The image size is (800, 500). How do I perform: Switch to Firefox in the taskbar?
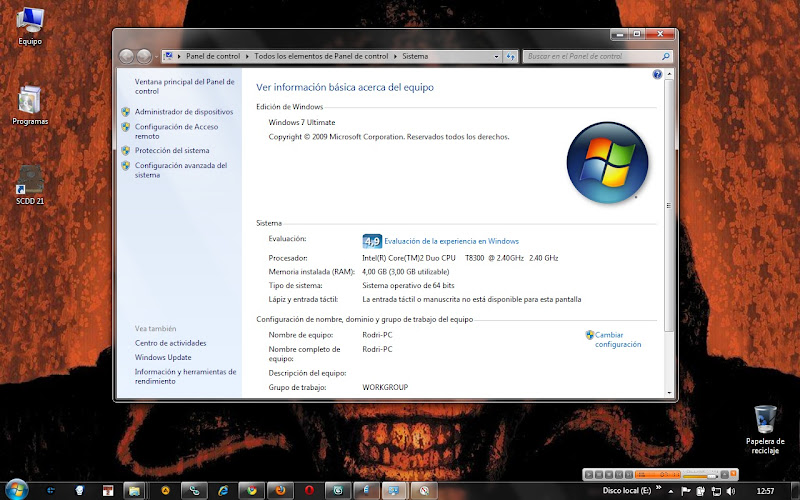click(280, 491)
